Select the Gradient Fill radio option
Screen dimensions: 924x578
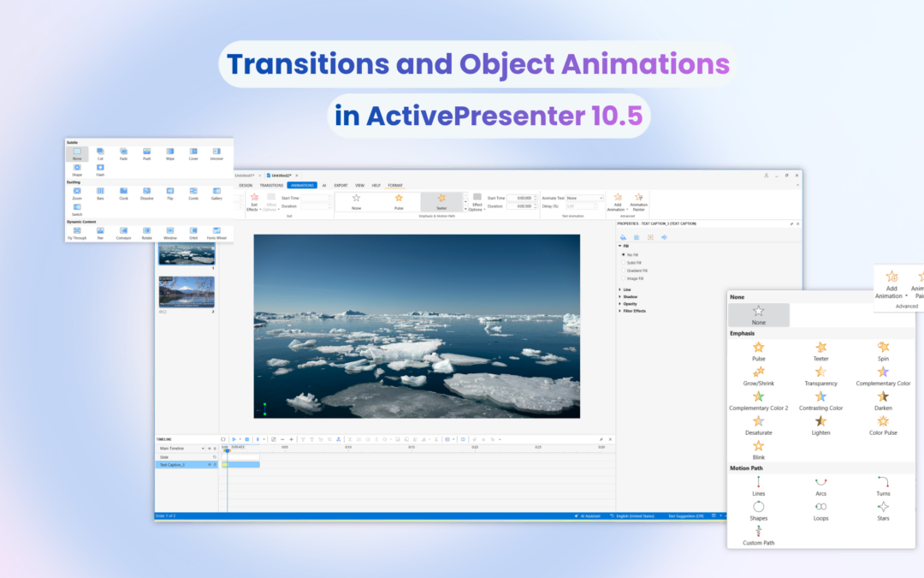click(634, 270)
